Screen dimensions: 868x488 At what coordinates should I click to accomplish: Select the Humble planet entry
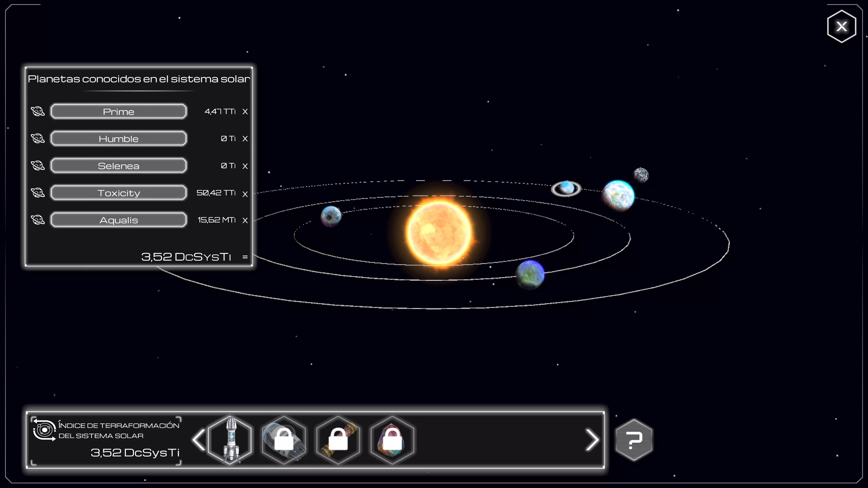tap(119, 139)
